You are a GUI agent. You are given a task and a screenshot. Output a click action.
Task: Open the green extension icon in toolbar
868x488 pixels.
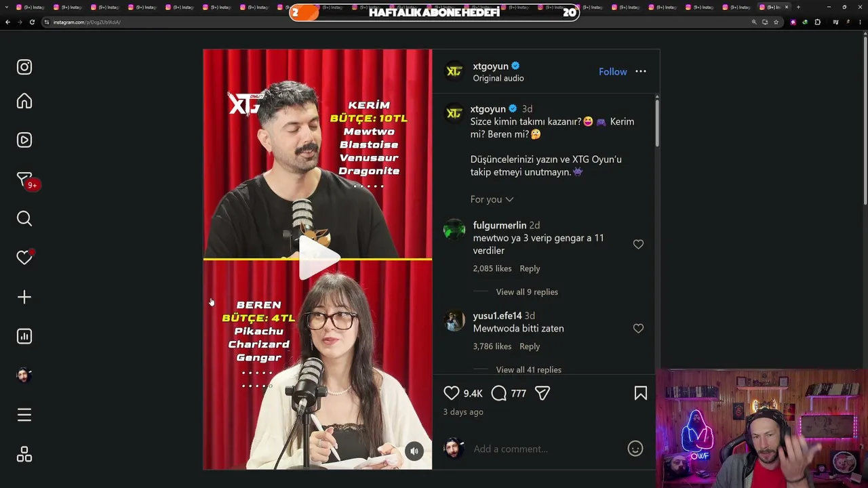805,22
